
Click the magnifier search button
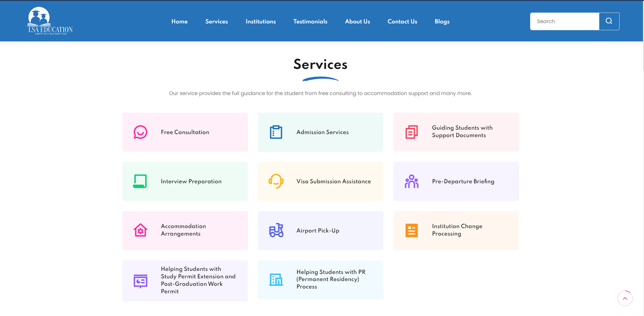coord(609,21)
